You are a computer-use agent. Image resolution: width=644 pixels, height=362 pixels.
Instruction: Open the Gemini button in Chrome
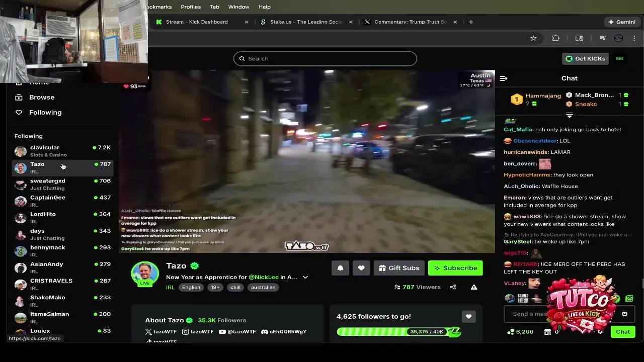click(x=621, y=22)
